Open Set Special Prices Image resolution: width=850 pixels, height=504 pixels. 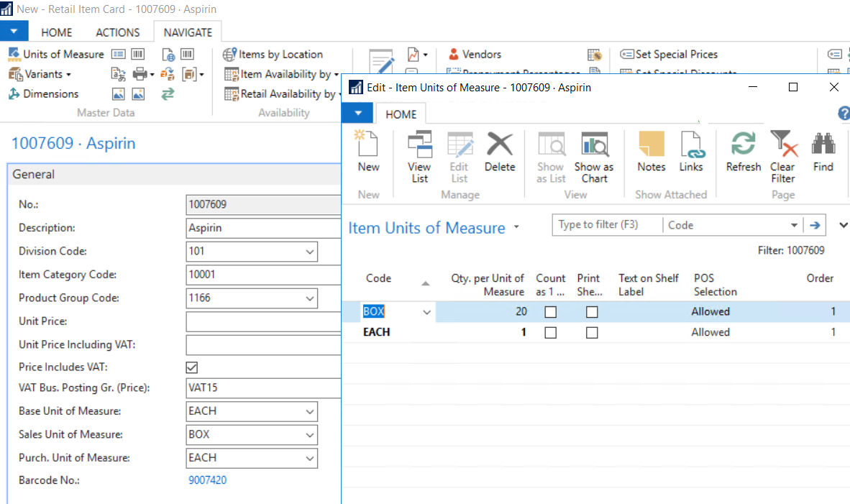point(669,54)
